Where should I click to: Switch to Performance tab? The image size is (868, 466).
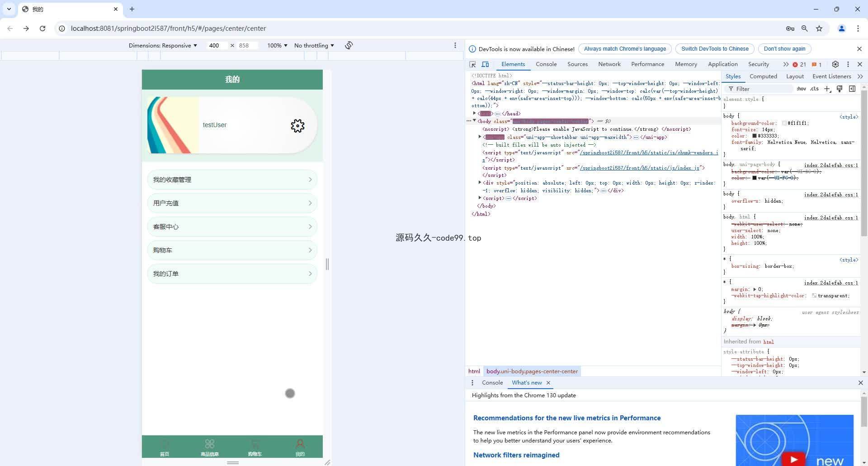point(647,64)
